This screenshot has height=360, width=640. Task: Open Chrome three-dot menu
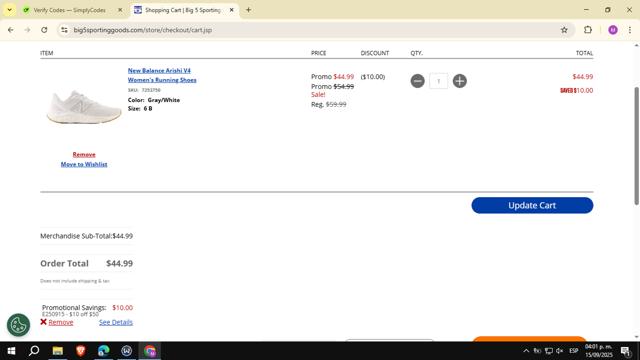point(630,30)
